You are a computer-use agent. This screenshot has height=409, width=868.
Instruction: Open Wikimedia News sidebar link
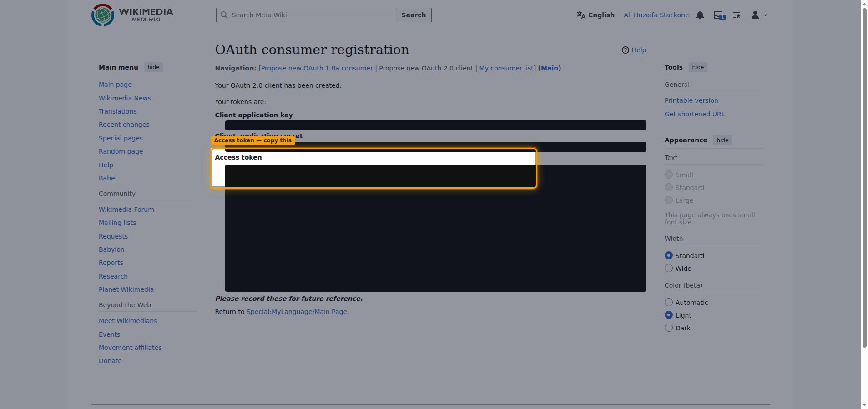[125, 98]
